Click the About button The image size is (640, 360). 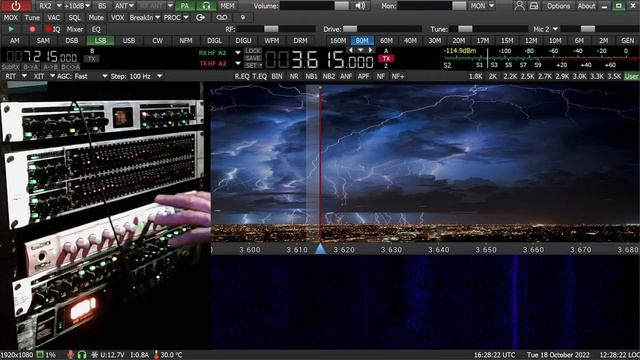(586, 6)
